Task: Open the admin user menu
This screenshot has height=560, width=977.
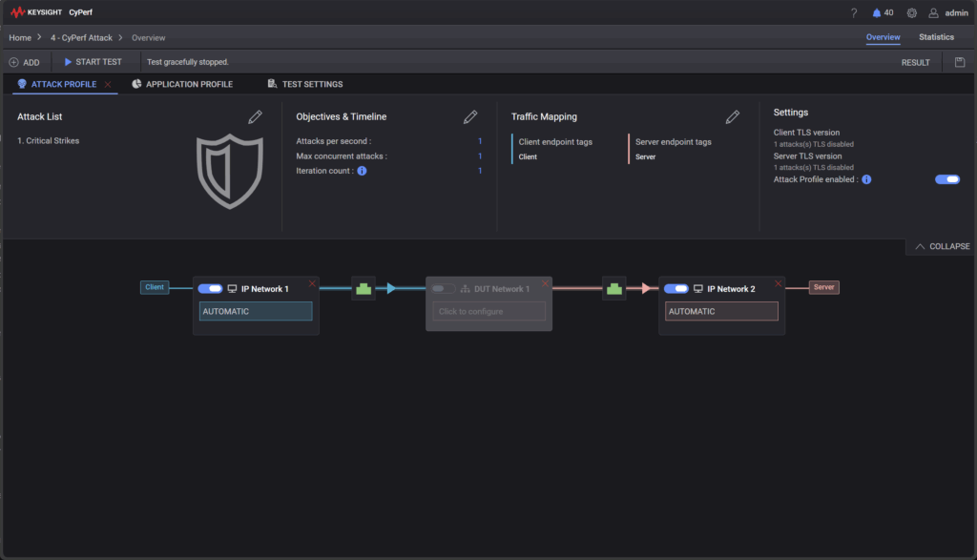Action: (948, 13)
